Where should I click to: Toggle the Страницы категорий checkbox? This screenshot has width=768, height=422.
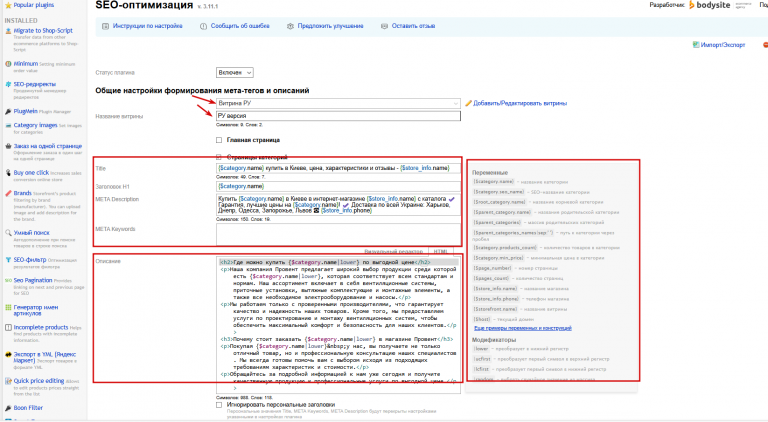click(219, 157)
